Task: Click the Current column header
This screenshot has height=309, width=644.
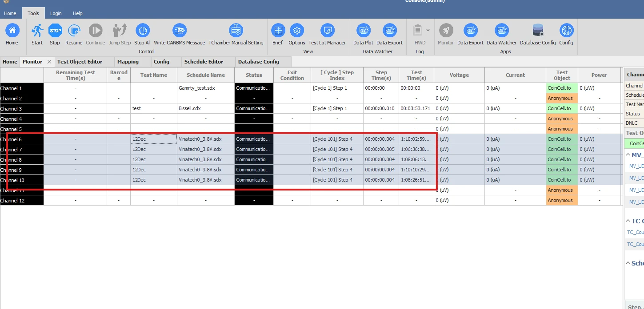Action: point(515,75)
